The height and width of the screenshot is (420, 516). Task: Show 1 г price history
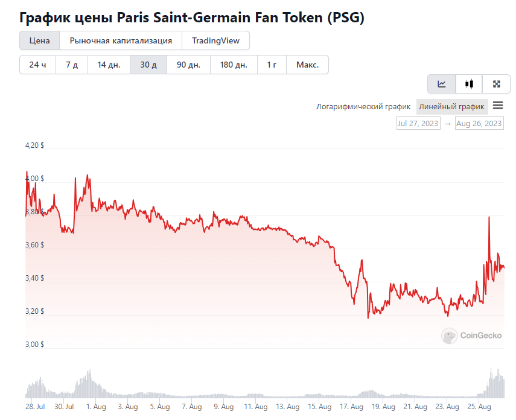[x=272, y=65]
